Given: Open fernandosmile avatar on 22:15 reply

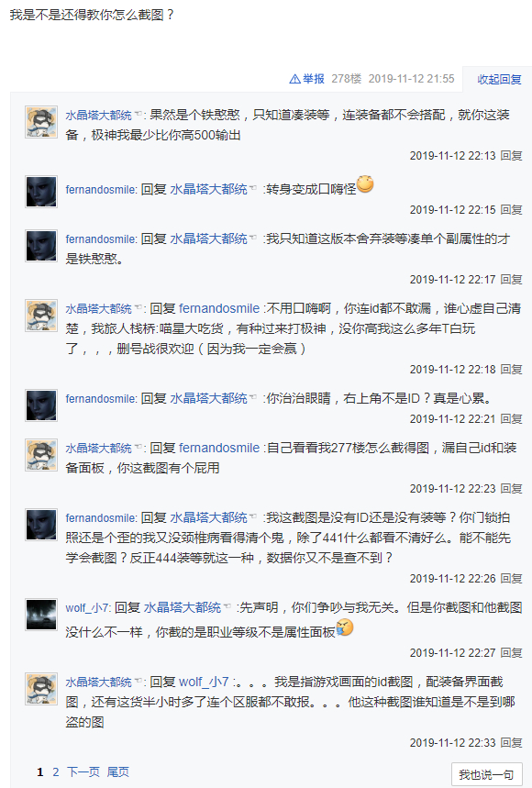Looking at the screenshot, I should pyautogui.click(x=41, y=192).
